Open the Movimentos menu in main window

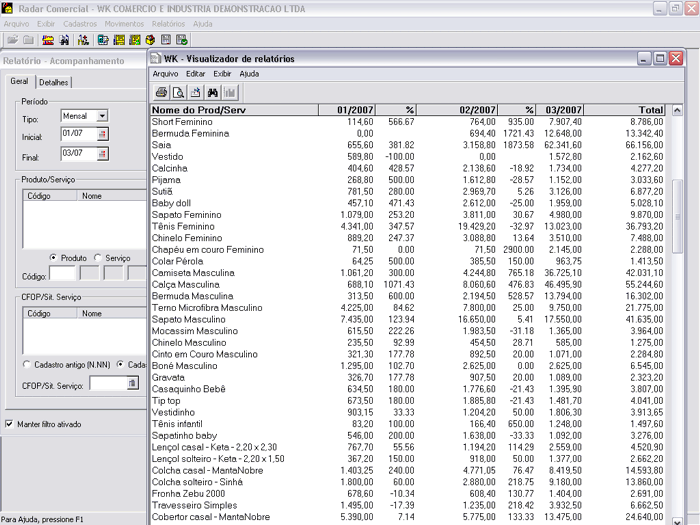pos(124,23)
